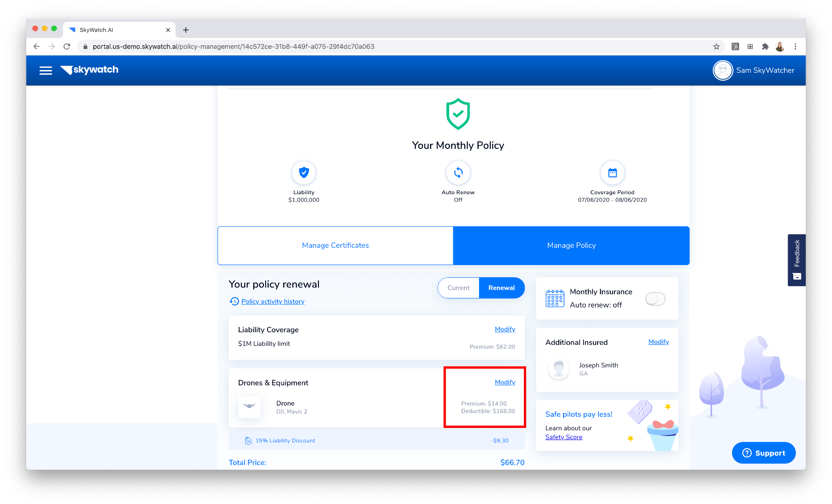Go back to the previous page

click(x=36, y=46)
